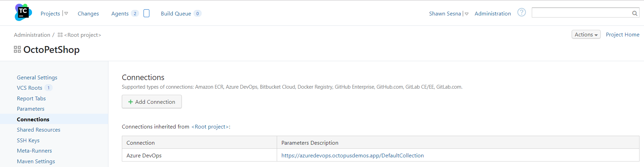This screenshot has height=167, width=644.
Task: Open the Azure DevOps DefaultCollection URL link
Action: click(x=352, y=155)
